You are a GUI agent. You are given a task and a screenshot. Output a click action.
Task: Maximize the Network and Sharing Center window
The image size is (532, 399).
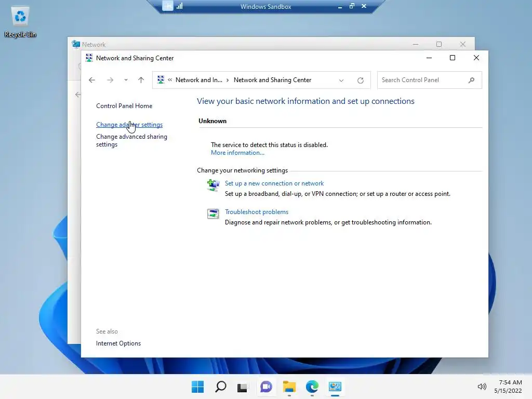tap(453, 58)
